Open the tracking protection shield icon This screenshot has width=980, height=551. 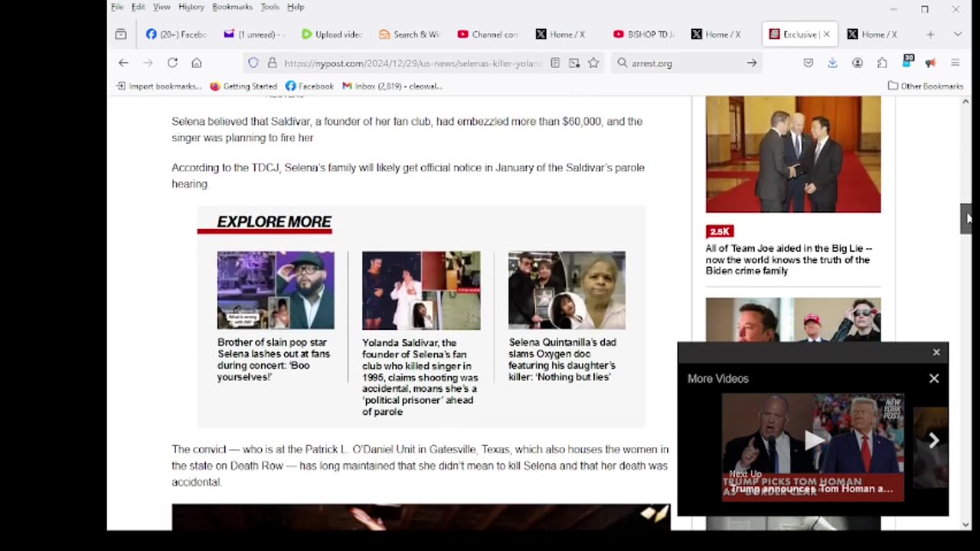(x=253, y=63)
